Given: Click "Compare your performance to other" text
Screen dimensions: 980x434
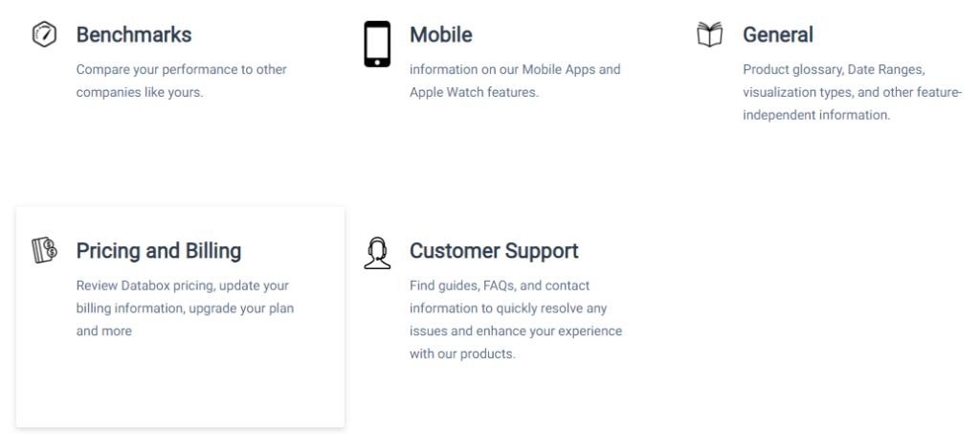Looking at the screenshot, I should click(181, 69).
